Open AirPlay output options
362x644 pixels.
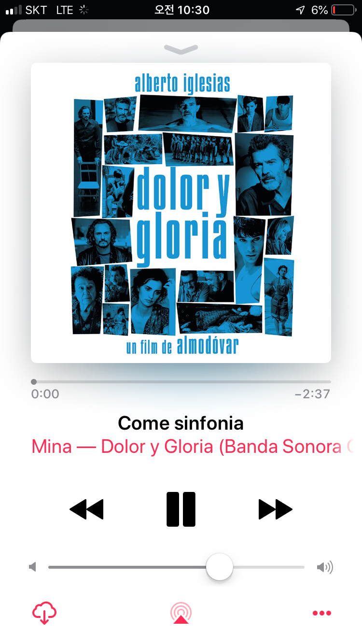coord(181,613)
